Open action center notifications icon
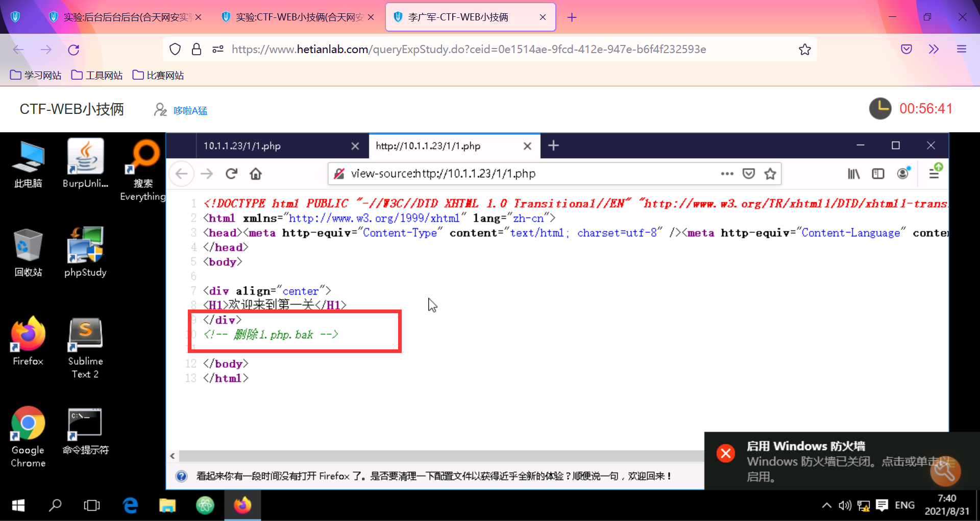 881,506
